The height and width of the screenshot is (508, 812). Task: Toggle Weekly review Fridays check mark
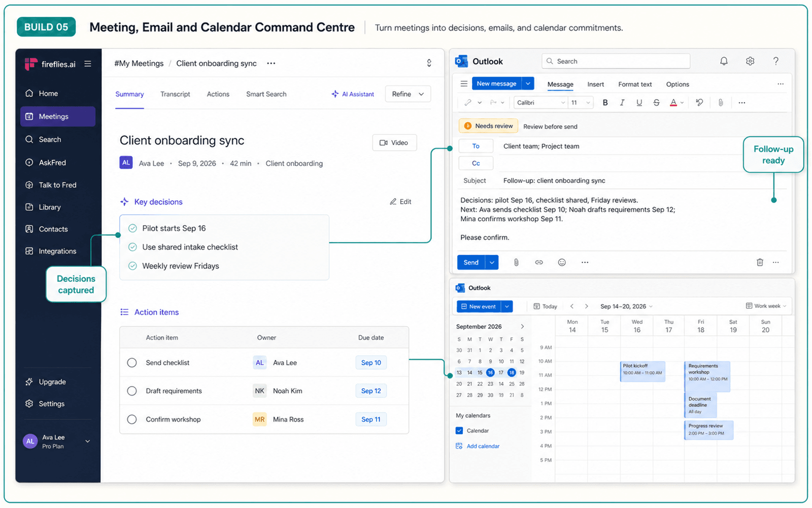click(x=132, y=266)
